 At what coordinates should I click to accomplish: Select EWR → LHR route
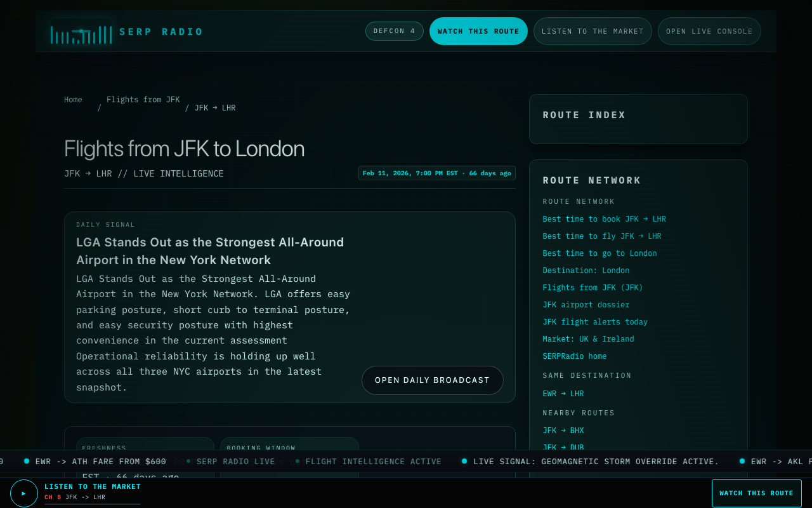(x=563, y=394)
